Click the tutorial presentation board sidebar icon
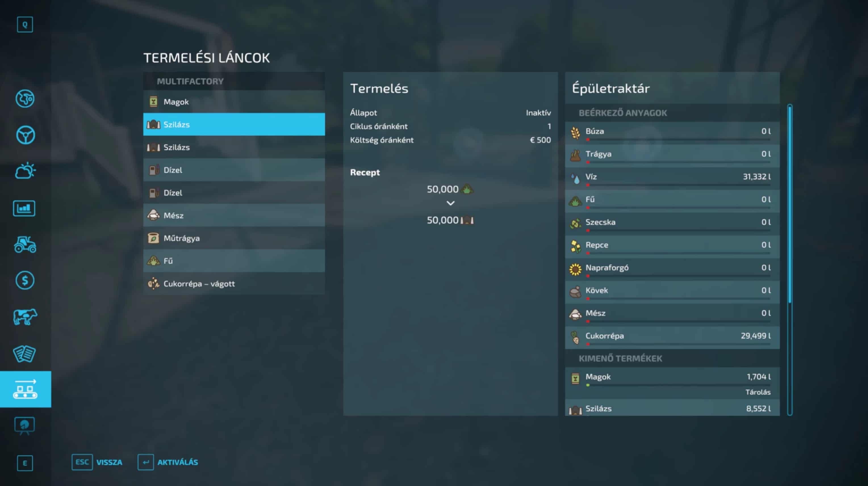Screen dimensions: 868x486 (x=24, y=425)
